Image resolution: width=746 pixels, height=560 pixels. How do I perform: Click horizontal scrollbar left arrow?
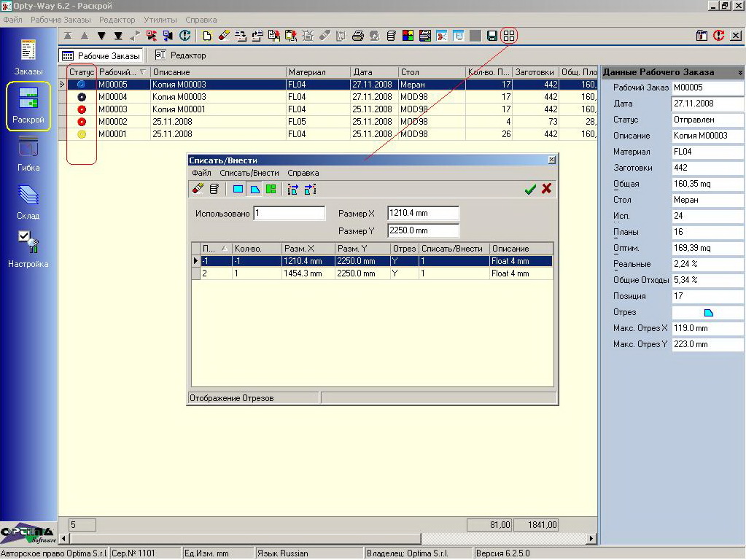pyautogui.click(x=63, y=539)
